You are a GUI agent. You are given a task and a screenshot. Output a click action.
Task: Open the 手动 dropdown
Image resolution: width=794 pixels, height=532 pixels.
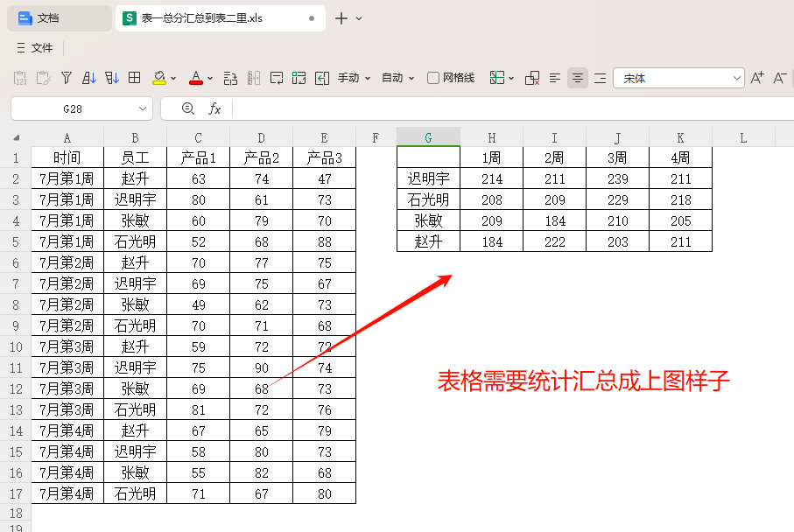pos(355,78)
